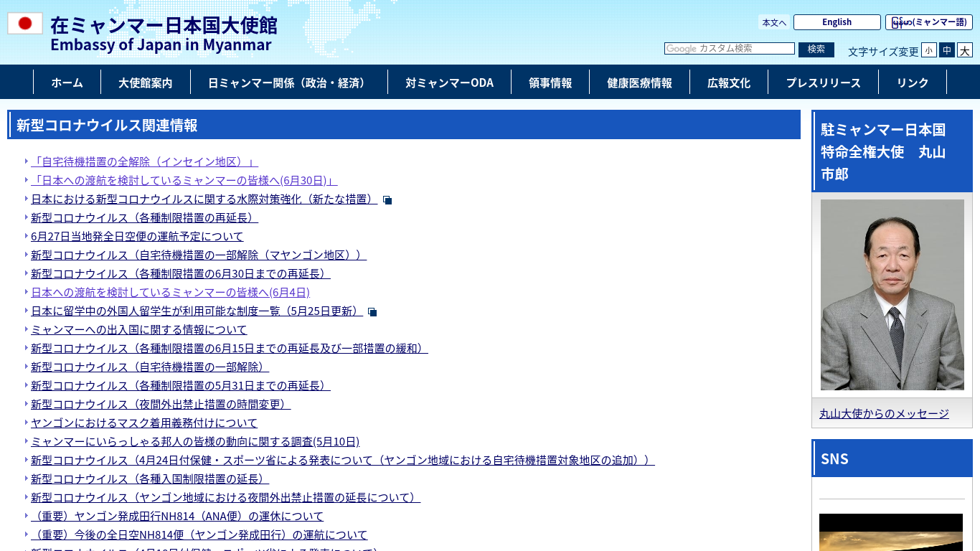Open 外国人留学生が利用可能な制度一覧 link
980x551 pixels.
(197, 311)
